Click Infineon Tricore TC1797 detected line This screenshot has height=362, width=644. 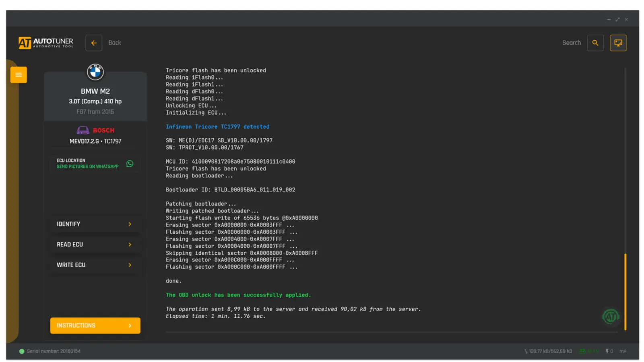218,127
